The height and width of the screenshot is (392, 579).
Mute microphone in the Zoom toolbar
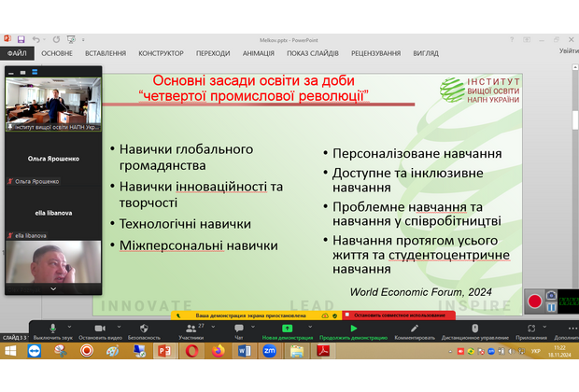coord(52,329)
